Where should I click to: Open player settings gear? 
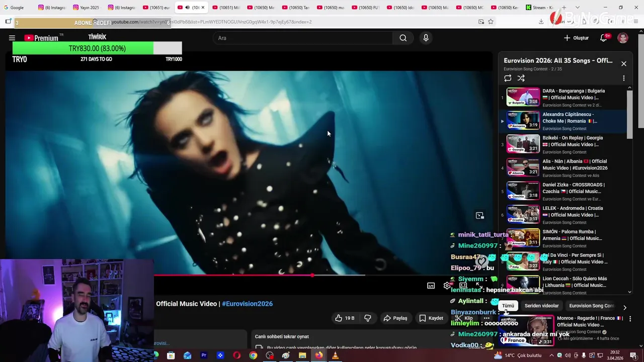coord(447,286)
